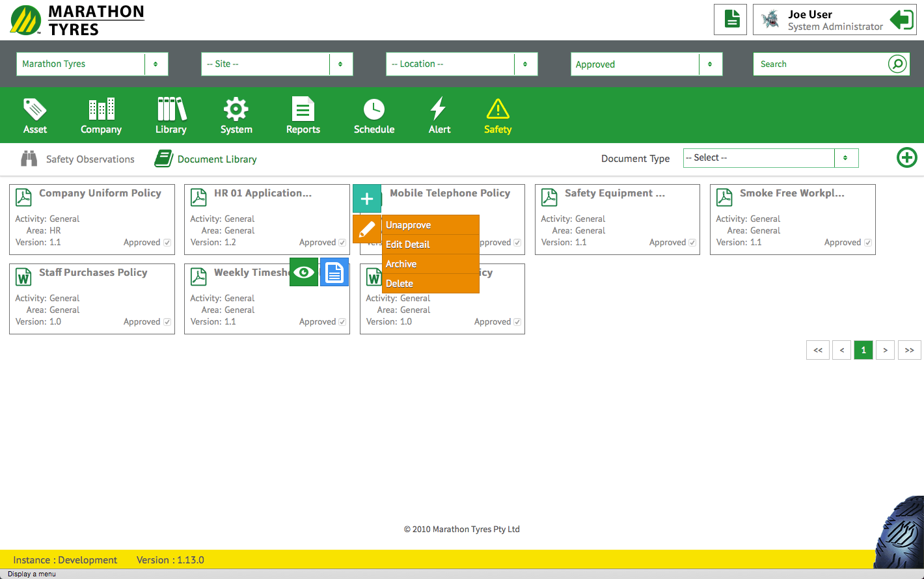Open the Library books icon
Screen dimensions: 924x579
pos(171,109)
